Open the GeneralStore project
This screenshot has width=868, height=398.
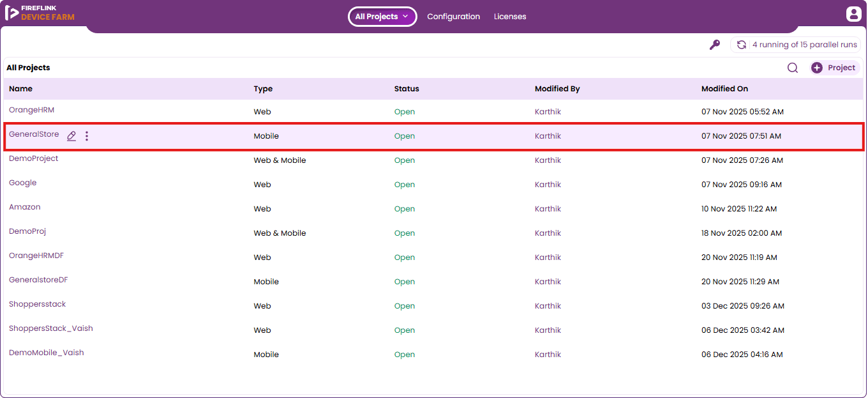34,134
